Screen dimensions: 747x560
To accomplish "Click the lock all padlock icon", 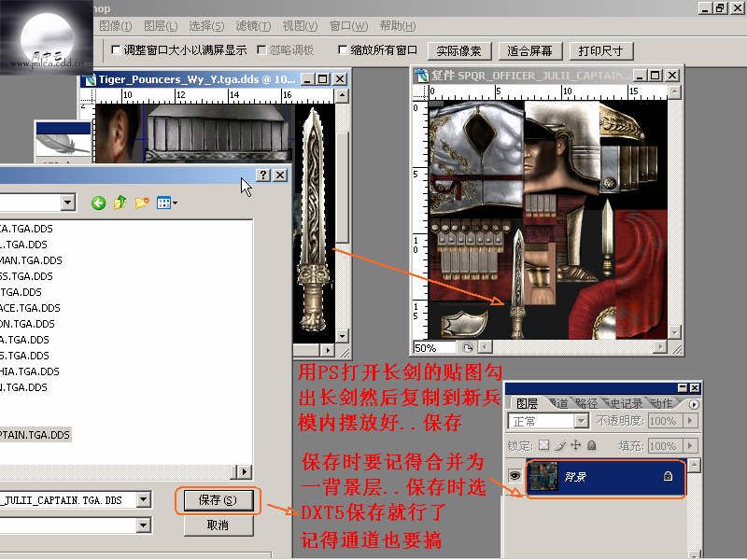I will coord(590,446).
